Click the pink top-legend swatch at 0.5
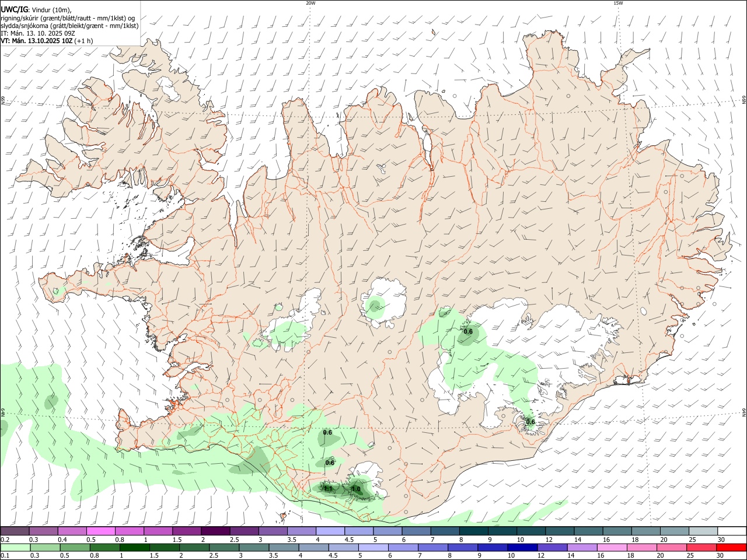This screenshot has width=747, height=560. pyautogui.click(x=100, y=531)
